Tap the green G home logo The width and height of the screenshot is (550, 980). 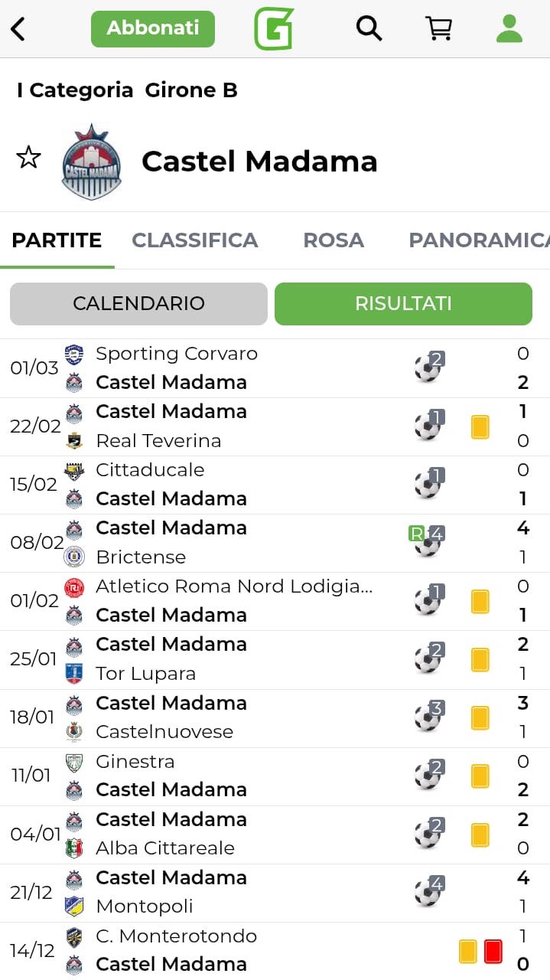click(274, 29)
